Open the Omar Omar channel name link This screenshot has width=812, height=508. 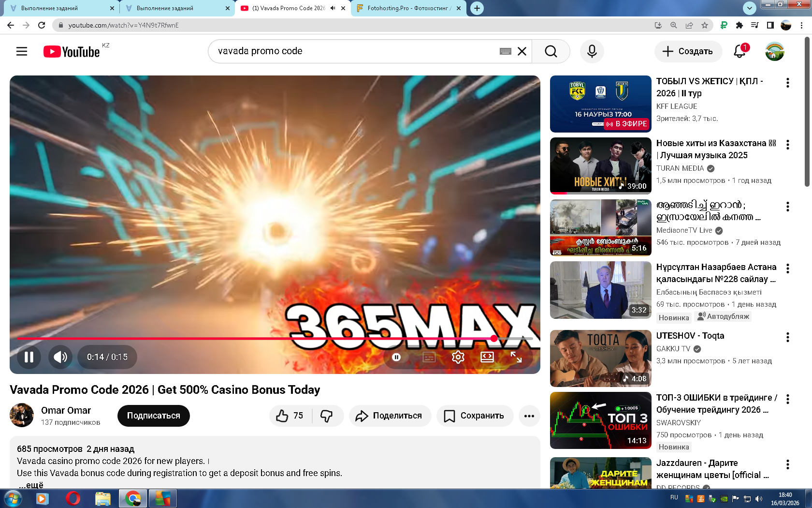(x=66, y=410)
